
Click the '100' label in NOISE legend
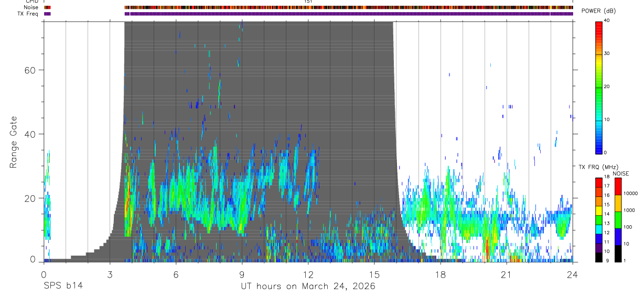coord(628,227)
